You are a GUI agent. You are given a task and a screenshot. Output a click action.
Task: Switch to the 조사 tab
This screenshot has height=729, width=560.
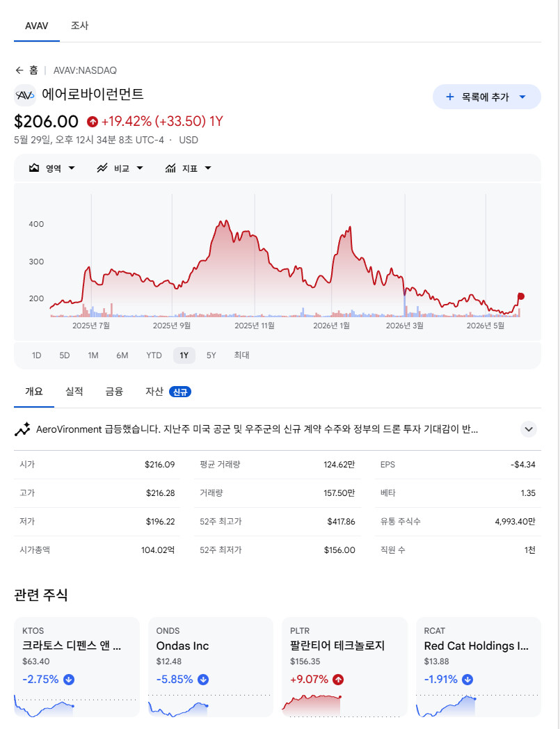click(x=79, y=26)
